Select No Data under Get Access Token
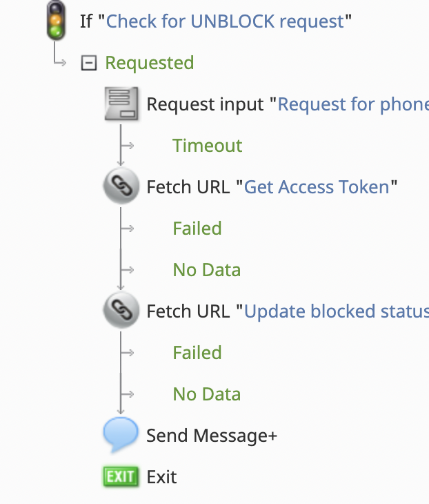This screenshot has height=504, width=429. pos(207,270)
